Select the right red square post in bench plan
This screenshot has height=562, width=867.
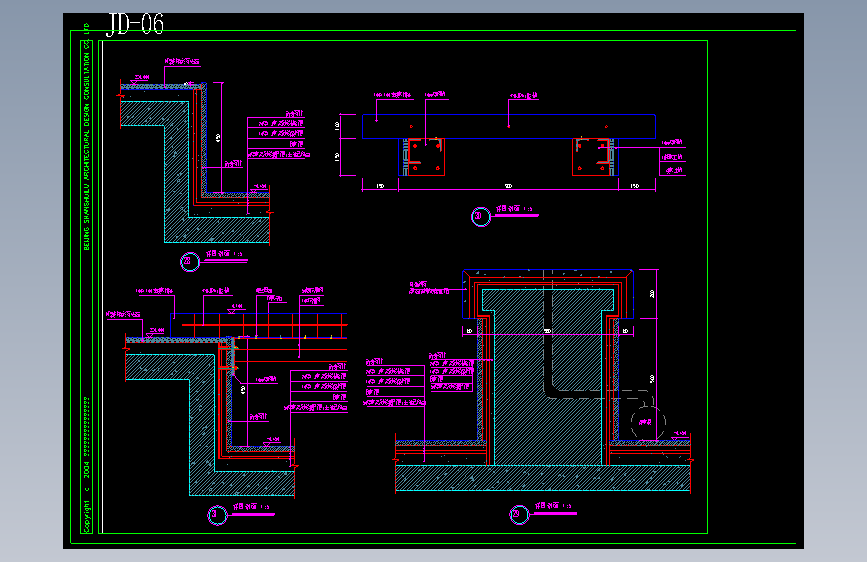[x=591, y=157]
